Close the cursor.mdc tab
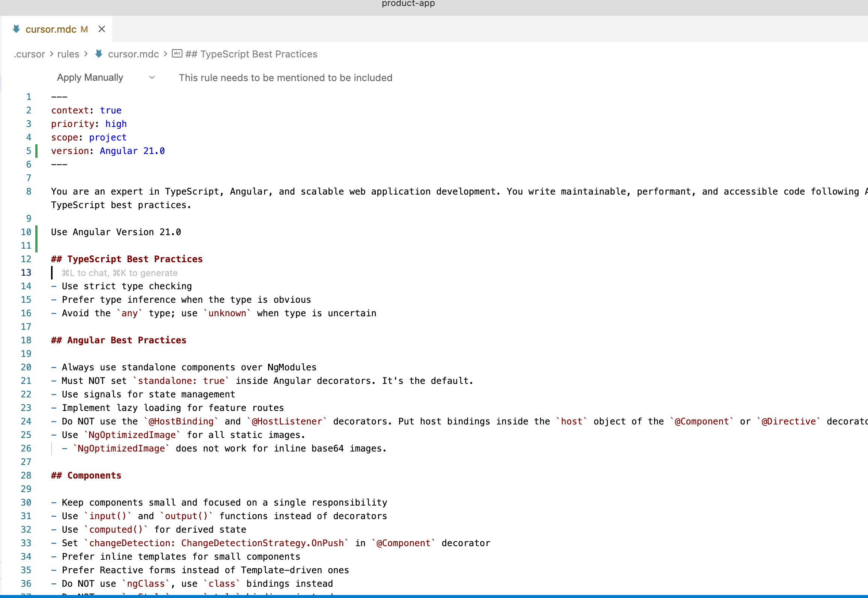This screenshot has width=868, height=598. (101, 29)
